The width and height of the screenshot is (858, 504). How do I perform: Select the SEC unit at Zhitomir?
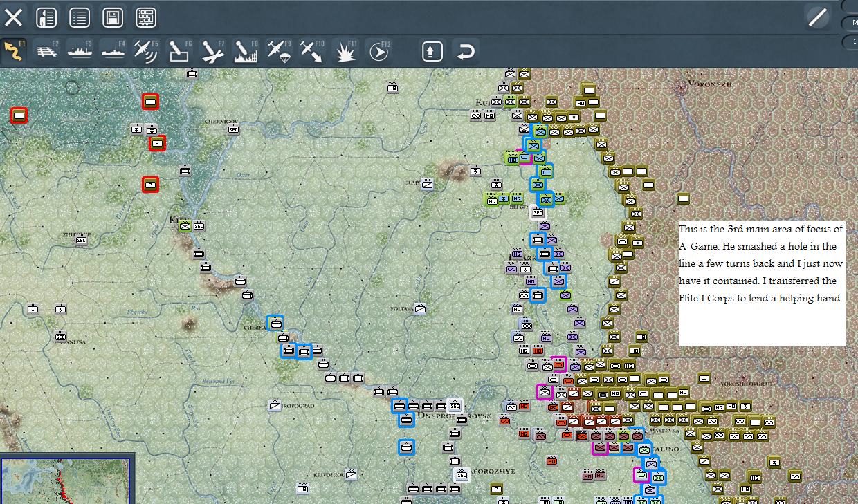(x=82, y=240)
